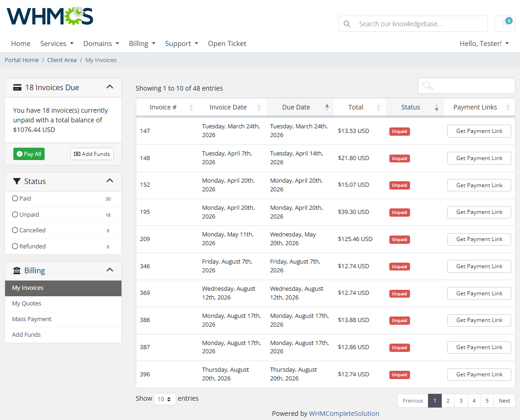Click the $39.30 USD total cell
520x420 pixels.
(353, 212)
